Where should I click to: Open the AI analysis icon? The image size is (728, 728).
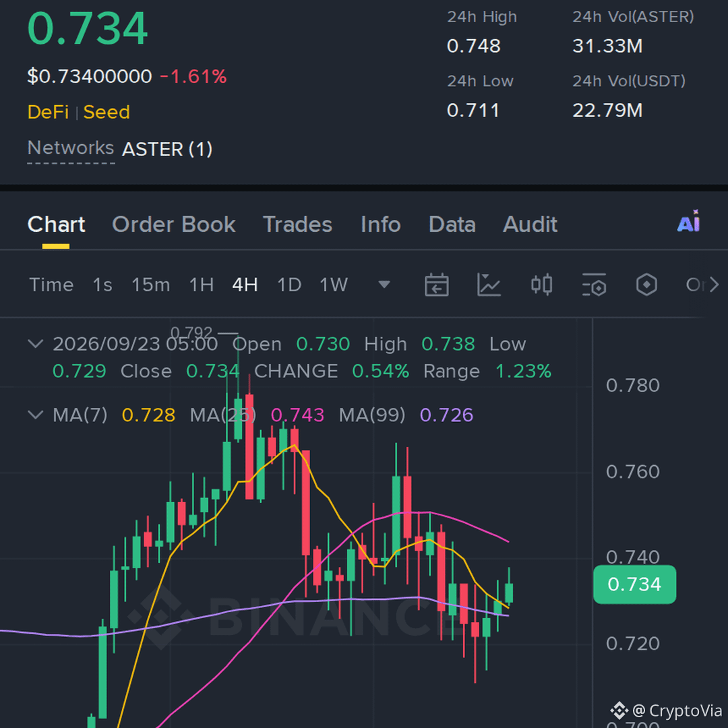pos(688,222)
